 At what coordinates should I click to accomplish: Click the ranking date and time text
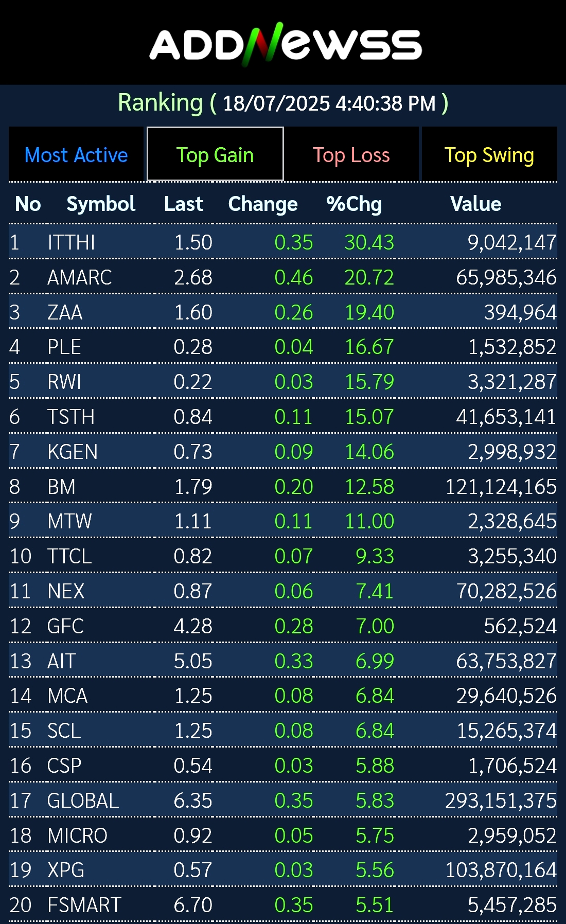coord(329,103)
